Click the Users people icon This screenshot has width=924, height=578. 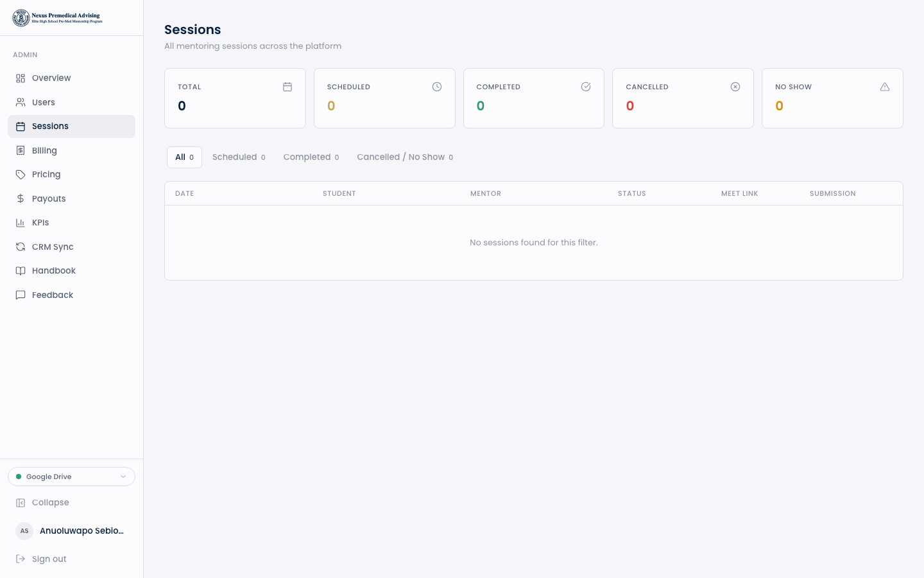21,102
